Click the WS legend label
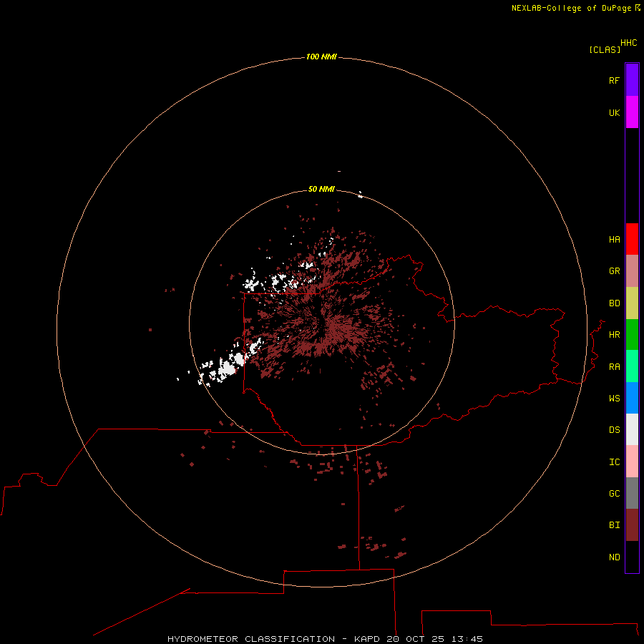The height and width of the screenshot is (644, 644). [x=614, y=398]
